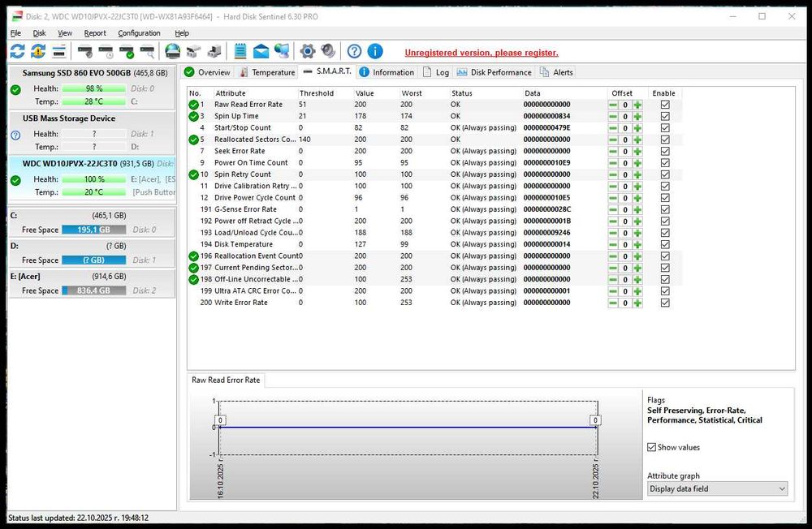Screen dimensions: 812x529
Task: Click the refresh disk status toolbar icon
Action: [18, 52]
